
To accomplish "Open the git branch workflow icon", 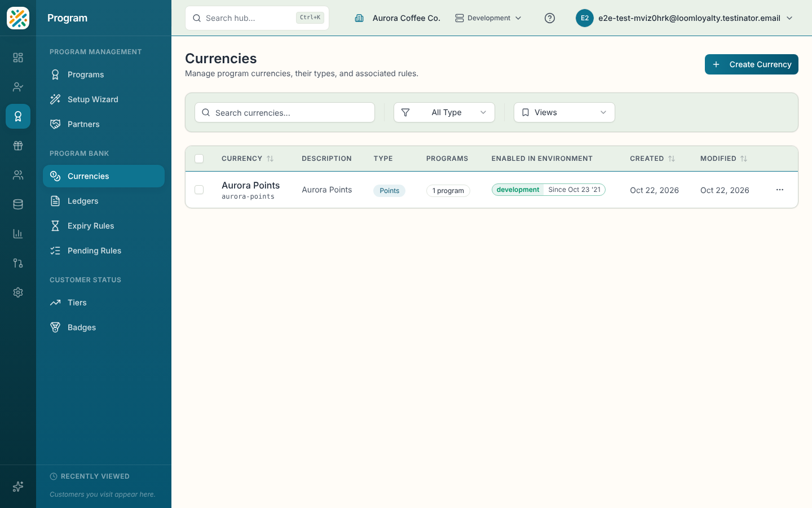I will [x=18, y=263].
